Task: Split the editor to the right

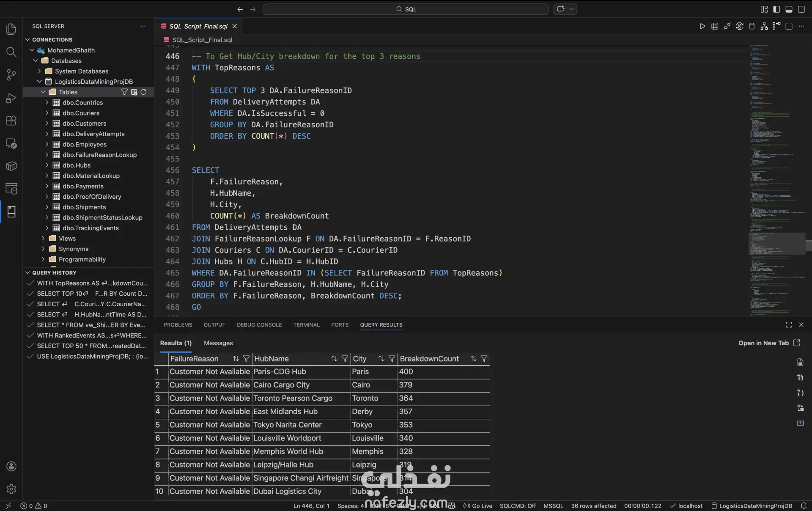Action: click(x=789, y=26)
